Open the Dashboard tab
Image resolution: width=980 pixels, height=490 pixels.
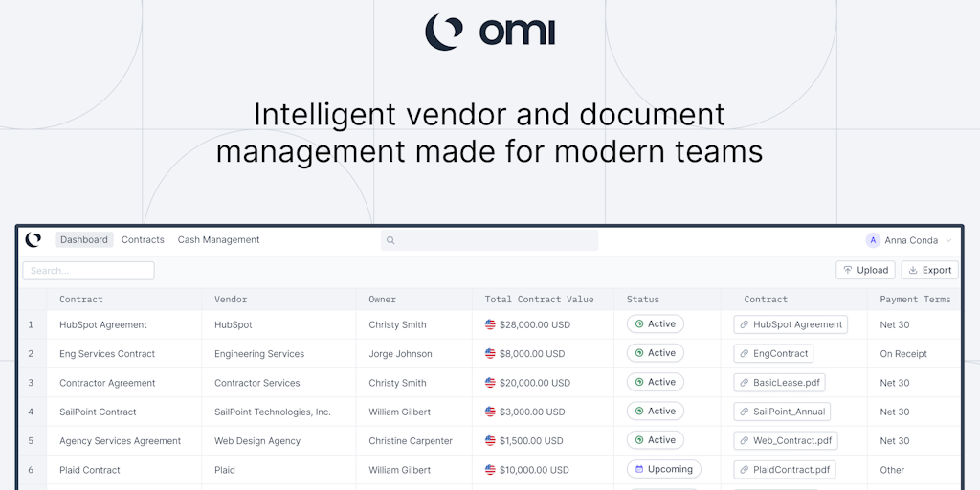(x=84, y=240)
